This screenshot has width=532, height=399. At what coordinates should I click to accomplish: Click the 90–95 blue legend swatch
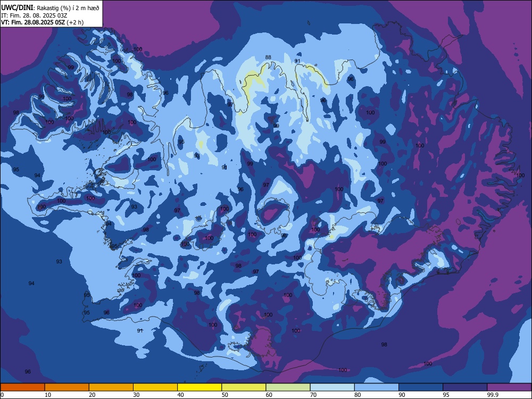(421, 387)
